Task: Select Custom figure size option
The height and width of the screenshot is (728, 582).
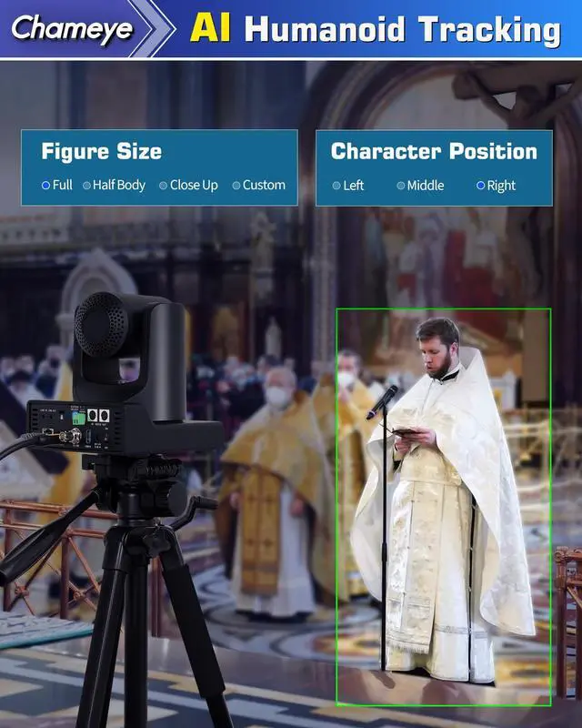Action: [236, 185]
